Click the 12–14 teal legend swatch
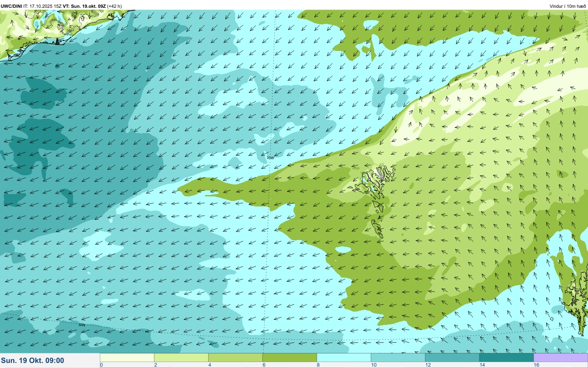Image resolution: width=588 pixels, height=368 pixels. point(452,357)
